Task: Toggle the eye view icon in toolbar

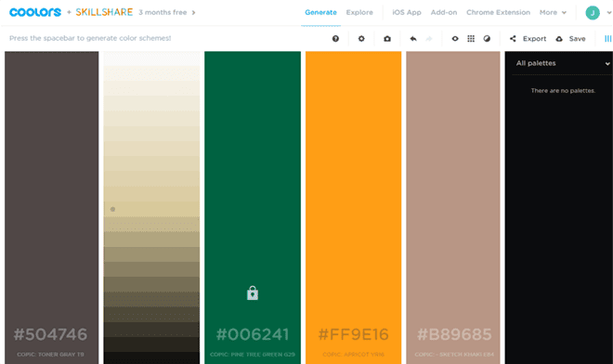Action: (455, 38)
